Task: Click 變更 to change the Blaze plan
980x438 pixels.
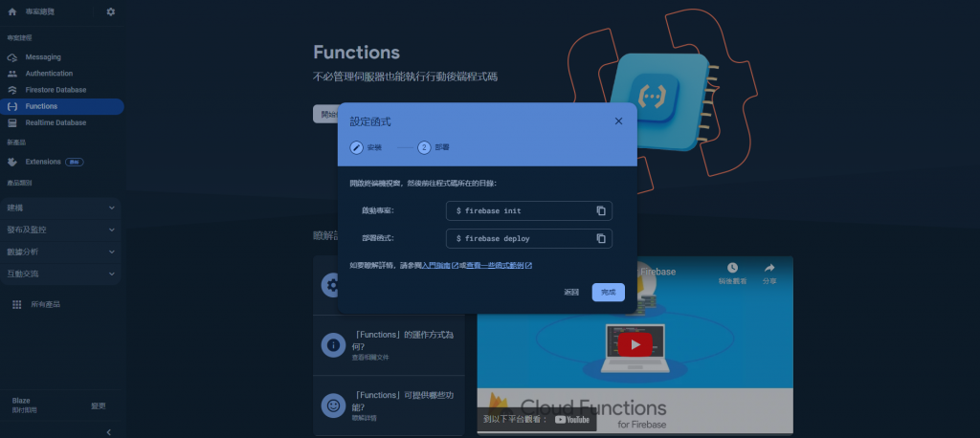Action: point(99,405)
